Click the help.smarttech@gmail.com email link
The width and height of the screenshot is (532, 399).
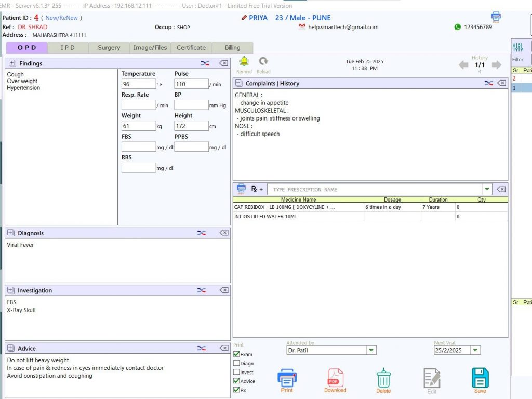pos(343,27)
